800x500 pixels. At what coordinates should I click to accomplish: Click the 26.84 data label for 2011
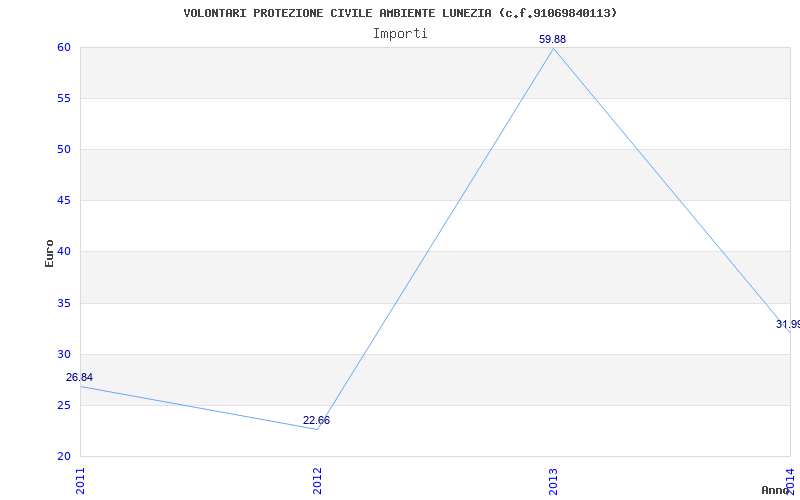[x=80, y=378]
